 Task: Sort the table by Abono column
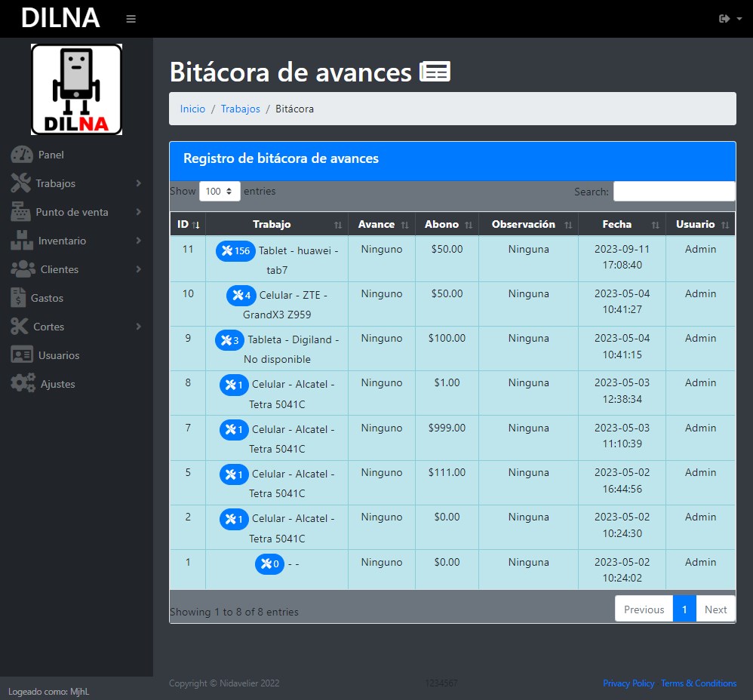[x=447, y=225]
